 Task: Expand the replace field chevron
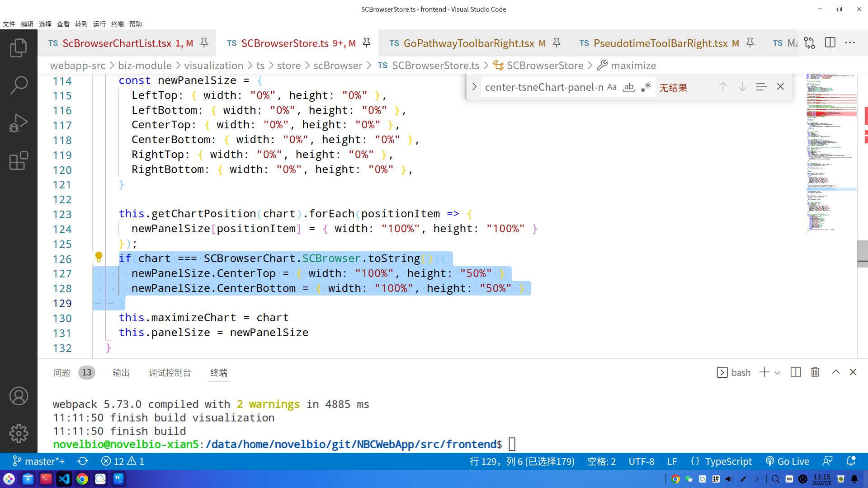pos(474,87)
